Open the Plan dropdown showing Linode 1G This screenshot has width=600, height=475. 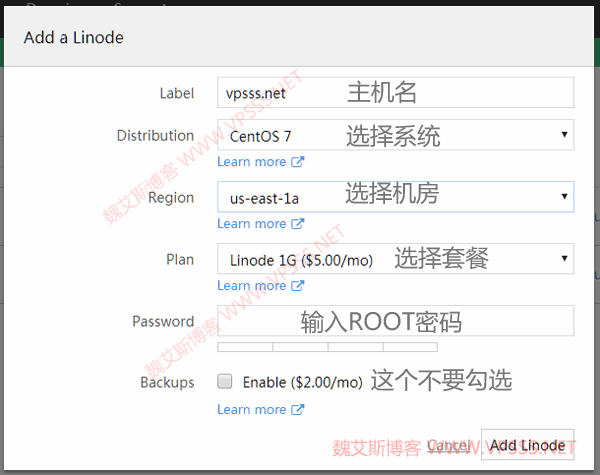(x=395, y=260)
